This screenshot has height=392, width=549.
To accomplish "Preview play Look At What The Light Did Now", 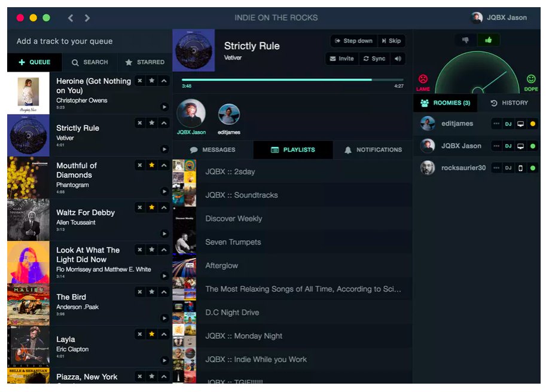I will pos(164,276).
